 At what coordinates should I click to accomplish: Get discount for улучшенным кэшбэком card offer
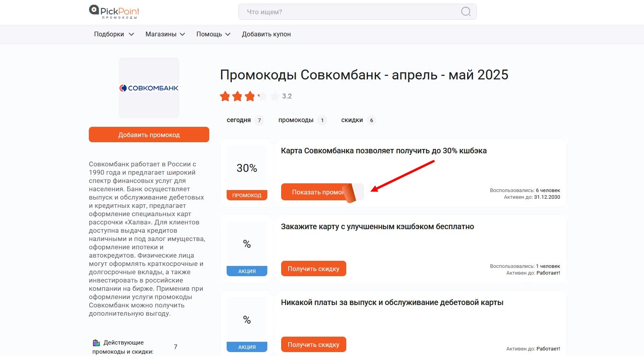314,269
